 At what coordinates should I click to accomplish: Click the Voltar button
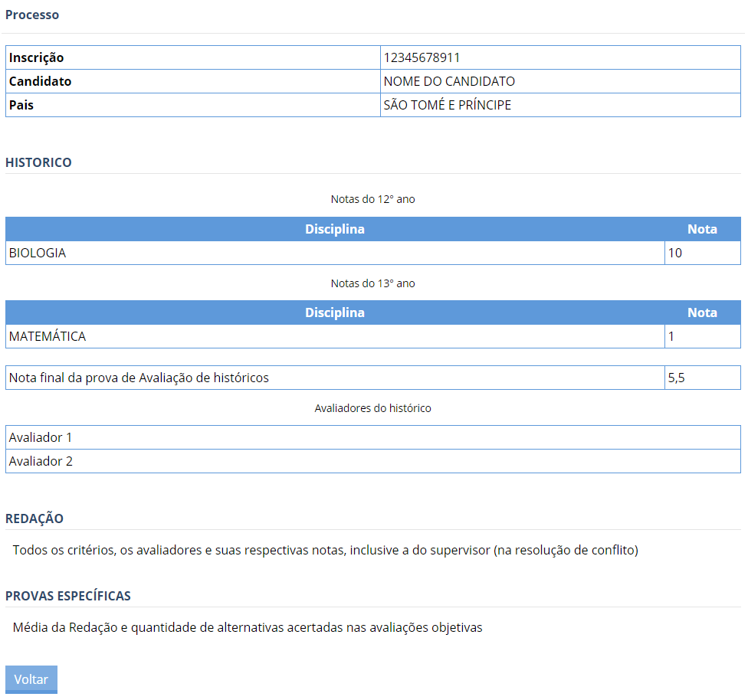click(x=31, y=679)
